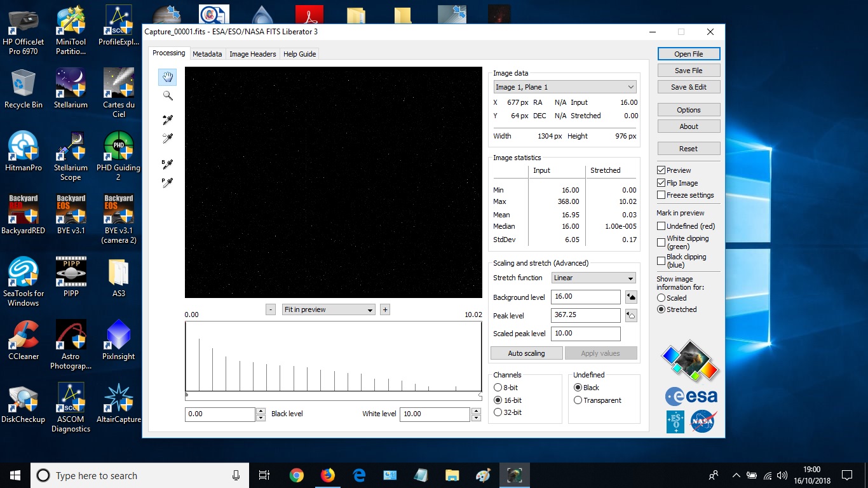Launch BackyardRED desktop shortcut
The height and width of the screenshot is (488, 868).
click(x=23, y=213)
